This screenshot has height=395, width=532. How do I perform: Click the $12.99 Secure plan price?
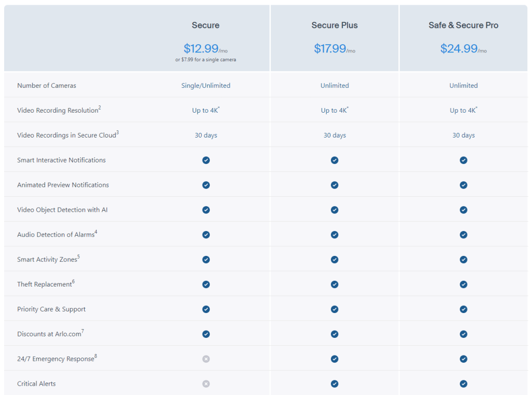[201, 49]
